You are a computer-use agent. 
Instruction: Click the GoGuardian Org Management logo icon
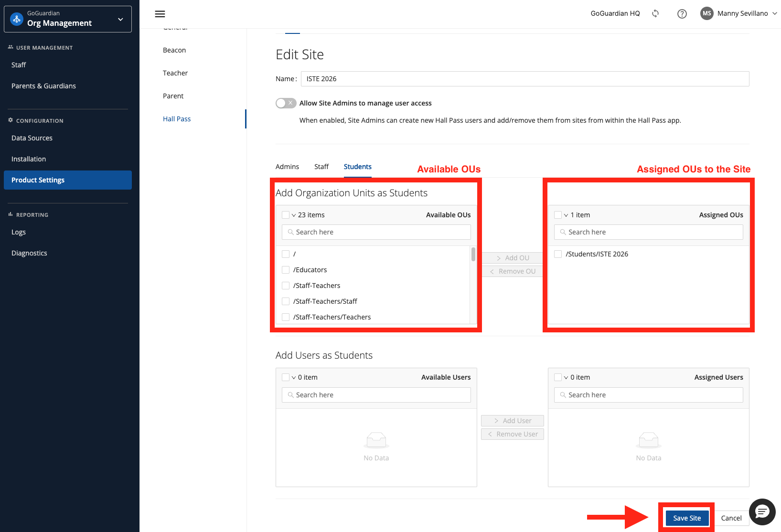coord(17,19)
